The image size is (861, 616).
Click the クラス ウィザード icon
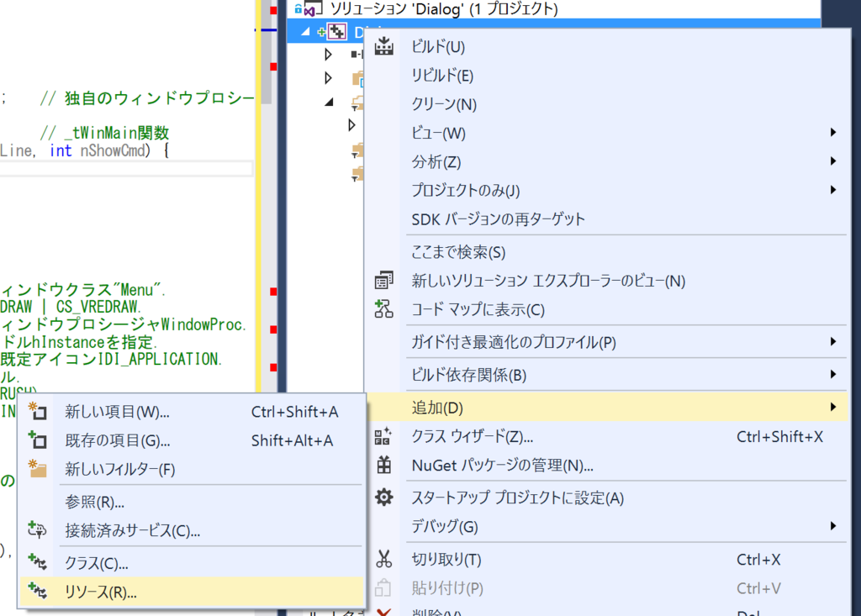383,436
